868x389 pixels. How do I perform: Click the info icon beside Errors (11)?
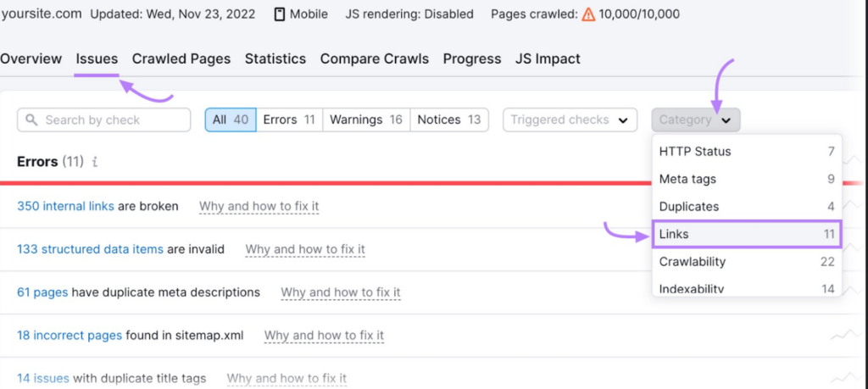95,162
